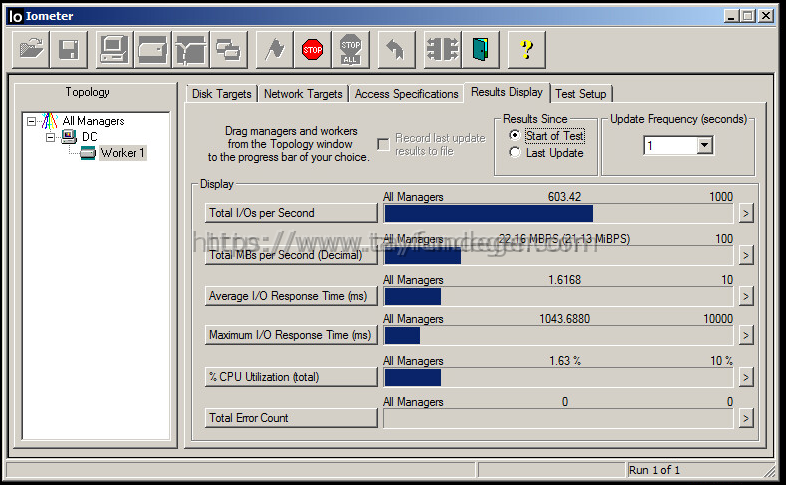
Task: Open a test configuration file
Action: tap(31, 50)
